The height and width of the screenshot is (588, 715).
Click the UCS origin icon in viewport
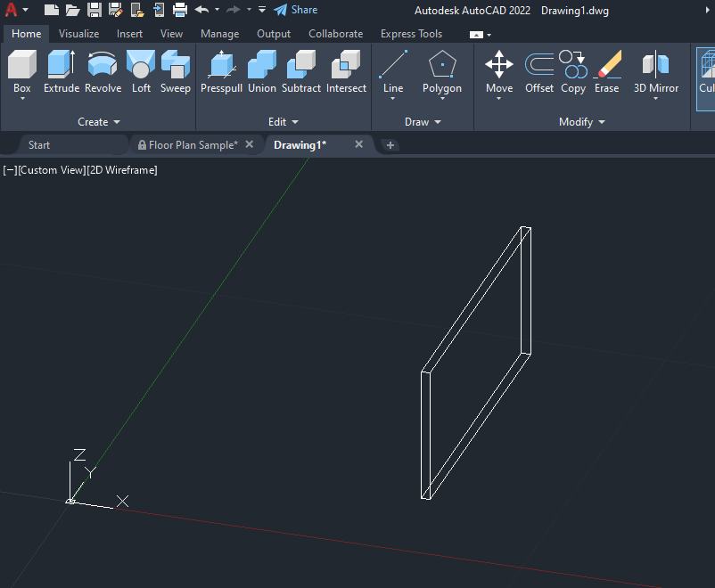click(70, 502)
